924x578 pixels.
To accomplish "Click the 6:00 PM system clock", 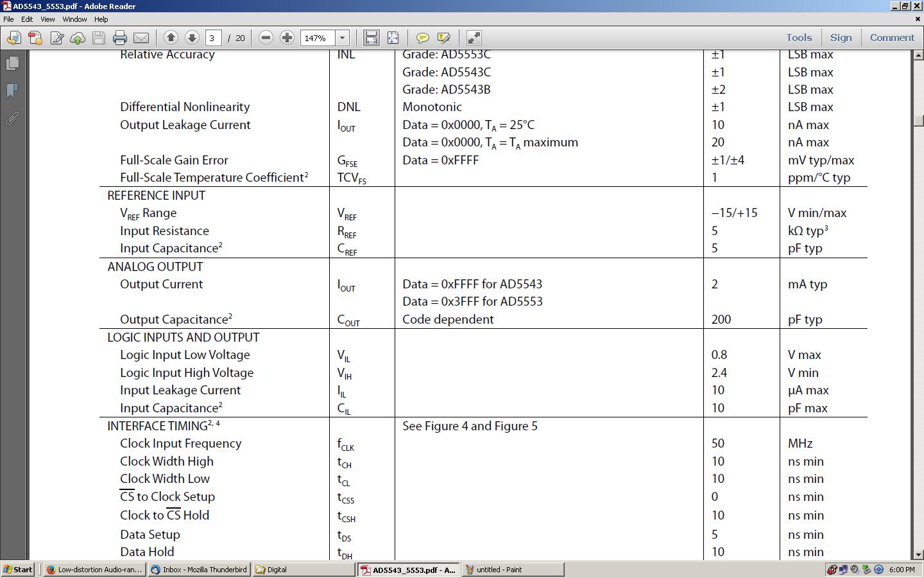I will [902, 570].
